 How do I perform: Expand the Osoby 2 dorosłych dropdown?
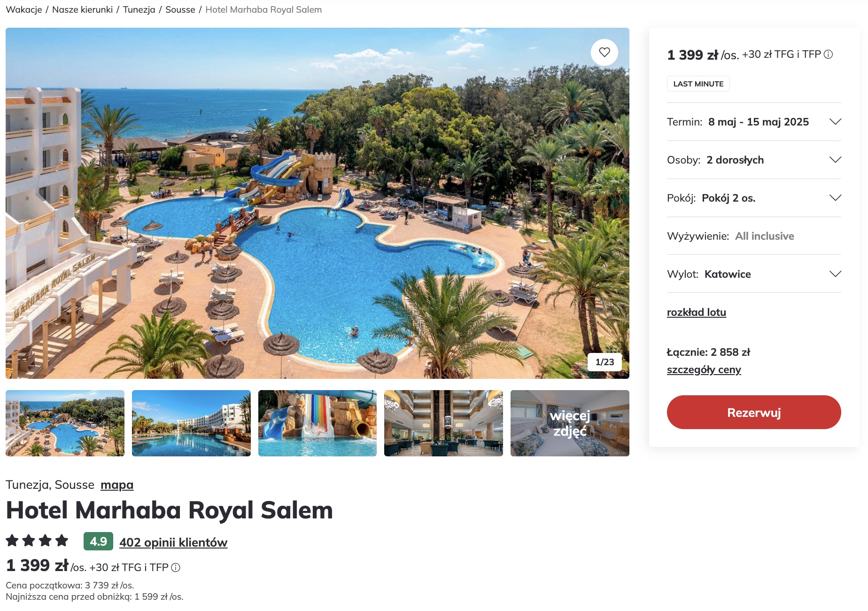(x=754, y=160)
